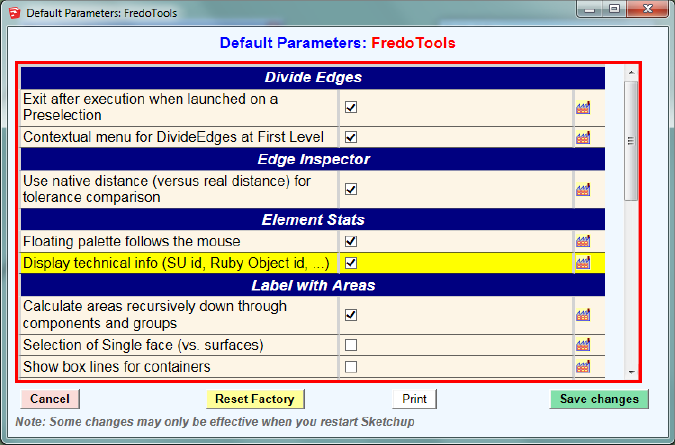Click the factory-reset icon in the 'Calculate areas recursively' row
This screenshot has height=445, width=675.
583,315
